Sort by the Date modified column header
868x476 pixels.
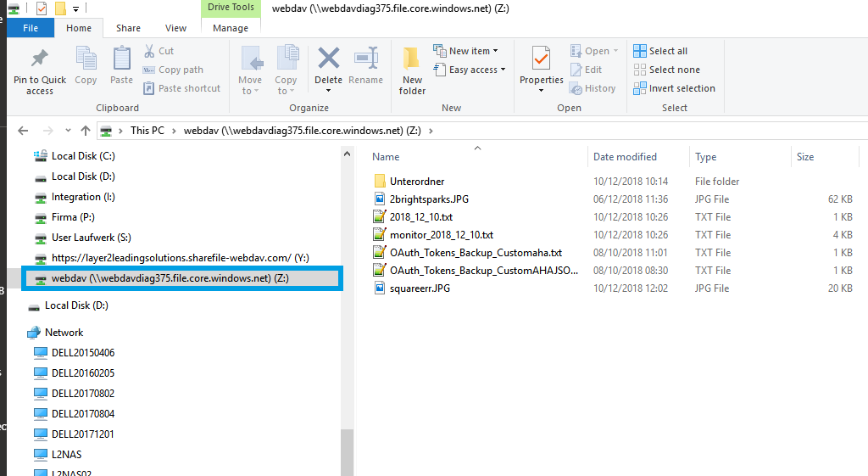pyautogui.click(x=625, y=157)
